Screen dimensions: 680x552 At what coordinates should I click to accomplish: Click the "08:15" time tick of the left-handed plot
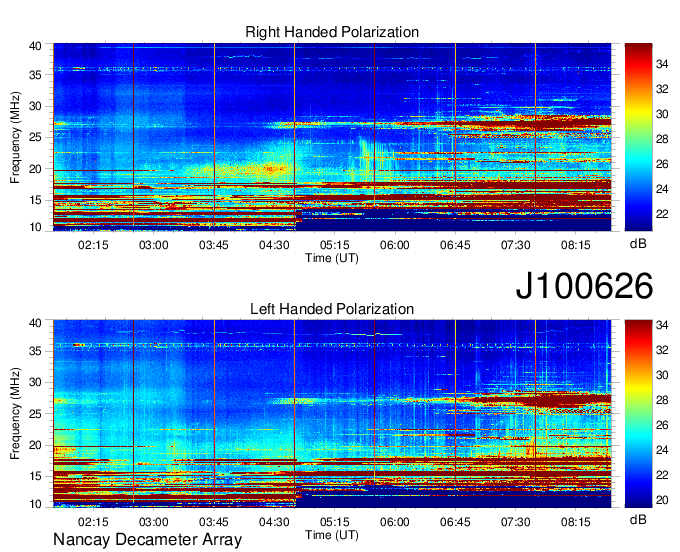pyautogui.click(x=576, y=522)
